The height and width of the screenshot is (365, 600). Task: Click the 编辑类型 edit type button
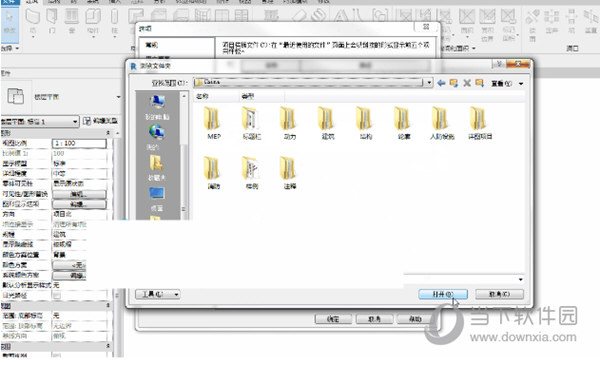click(x=101, y=121)
